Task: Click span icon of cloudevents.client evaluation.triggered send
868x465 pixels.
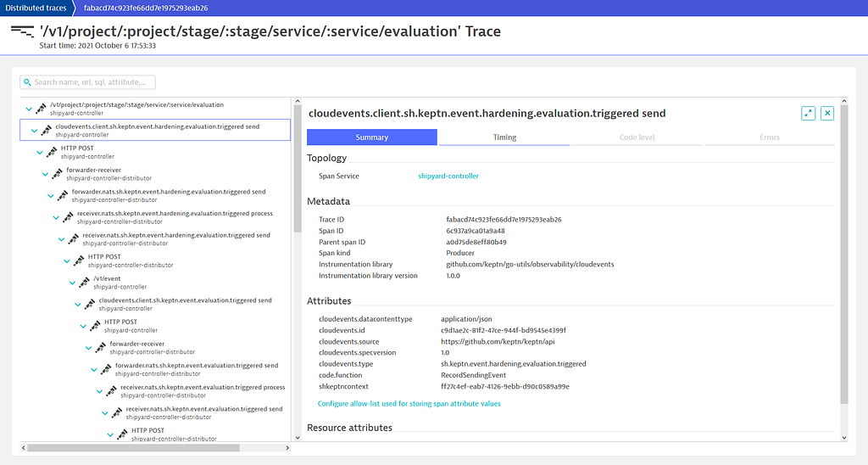Action: tap(90, 305)
